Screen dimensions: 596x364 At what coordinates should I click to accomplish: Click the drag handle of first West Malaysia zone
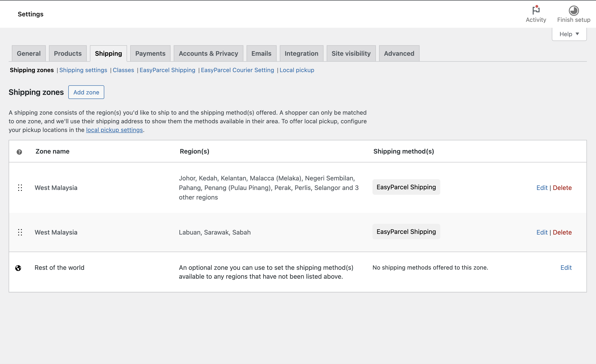pyautogui.click(x=20, y=187)
